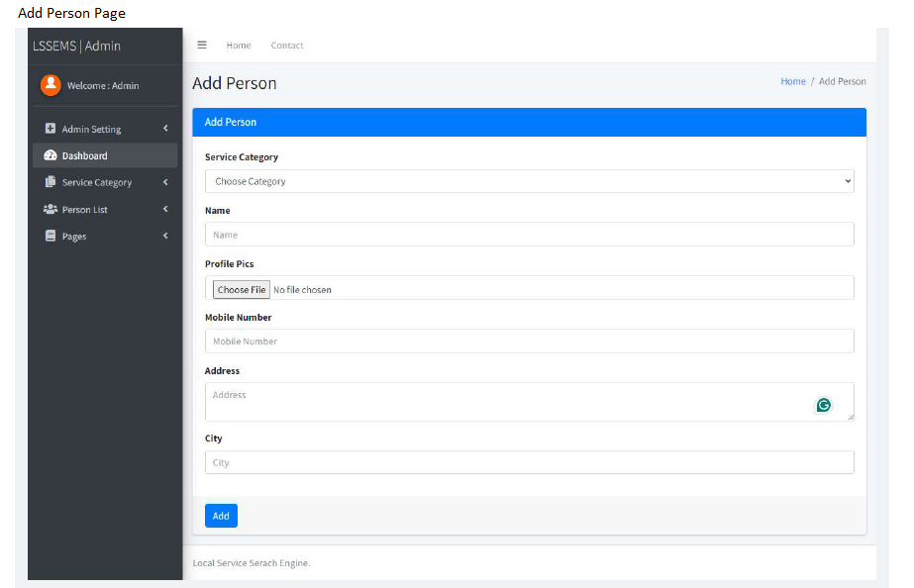The image size is (914, 588).
Task: Expand Service Category chevron arrow
Action: click(x=165, y=182)
